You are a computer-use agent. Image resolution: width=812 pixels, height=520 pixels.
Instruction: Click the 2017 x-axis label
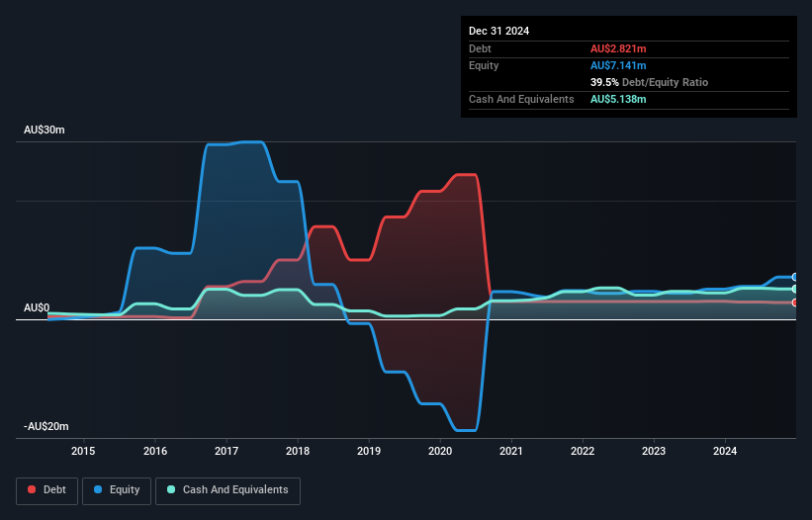tap(226, 451)
